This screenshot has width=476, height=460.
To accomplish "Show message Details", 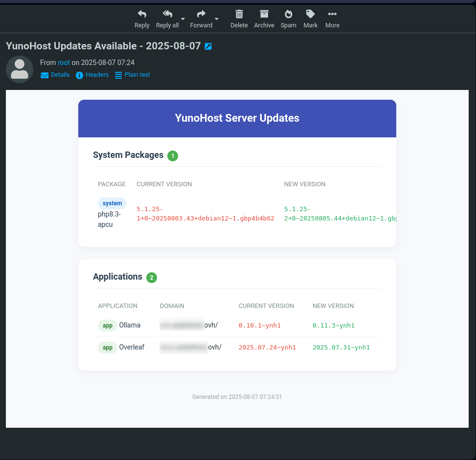I will pos(55,75).
